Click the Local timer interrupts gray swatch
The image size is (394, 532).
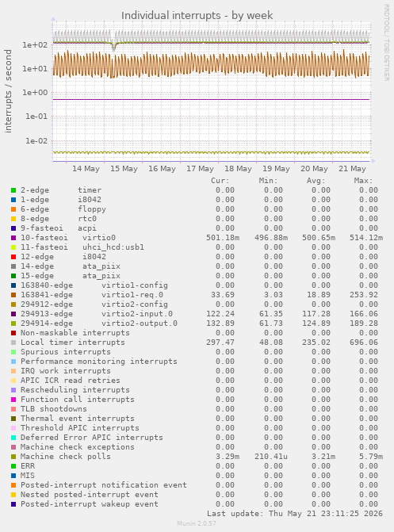[x=13, y=343]
